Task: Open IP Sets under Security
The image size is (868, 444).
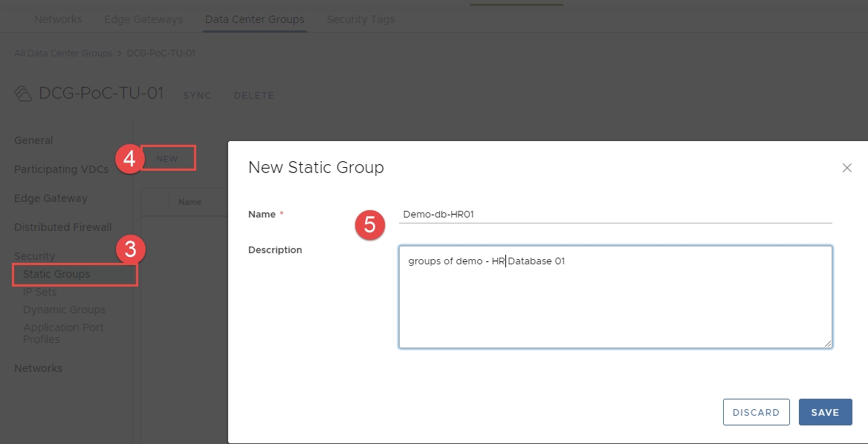Action: tap(40, 292)
